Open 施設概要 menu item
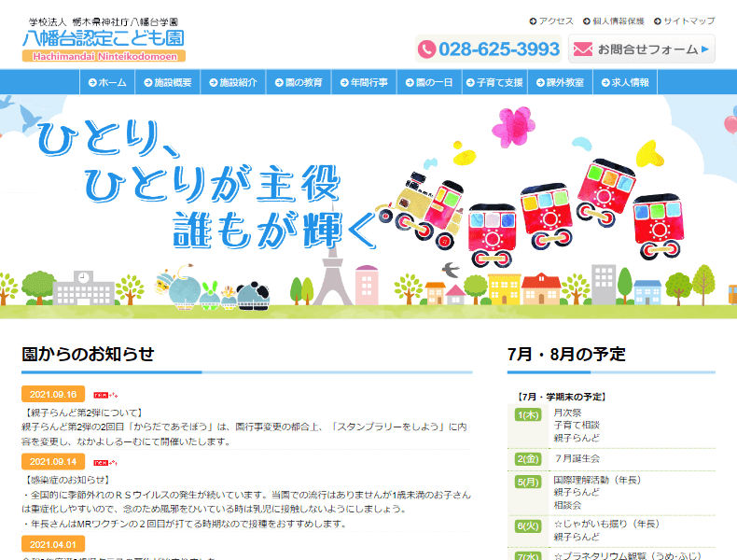This screenshot has width=737, height=560. pos(168,82)
